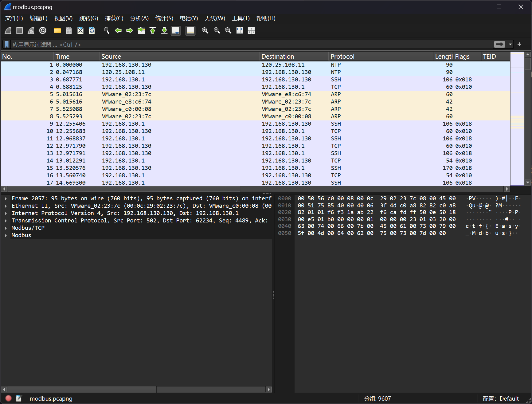Click the display filter input field

pos(252,45)
